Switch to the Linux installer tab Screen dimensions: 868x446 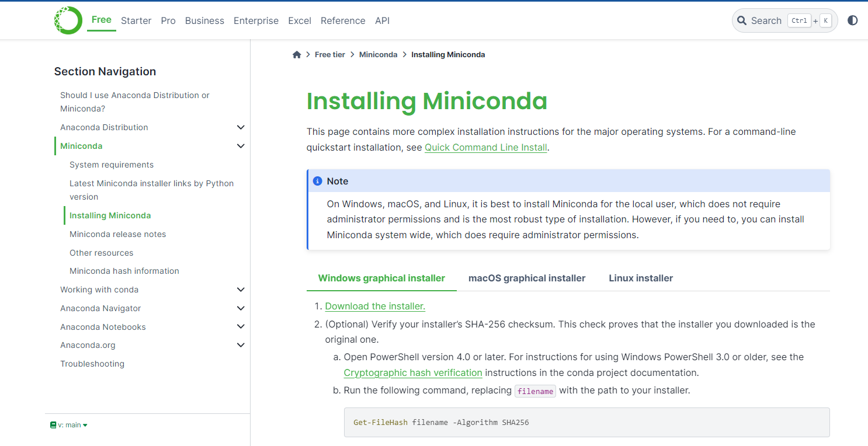(x=641, y=278)
